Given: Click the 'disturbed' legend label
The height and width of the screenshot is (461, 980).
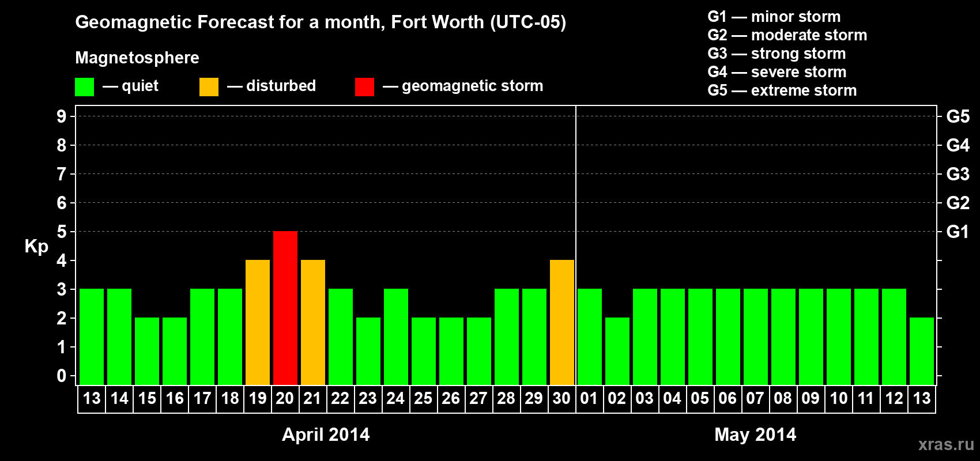Looking at the screenshot, I should 281,86.
